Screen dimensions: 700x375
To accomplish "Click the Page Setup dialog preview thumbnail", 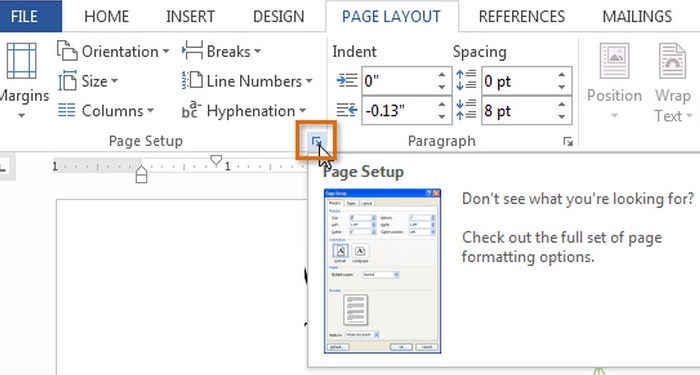I will [382, 271].
